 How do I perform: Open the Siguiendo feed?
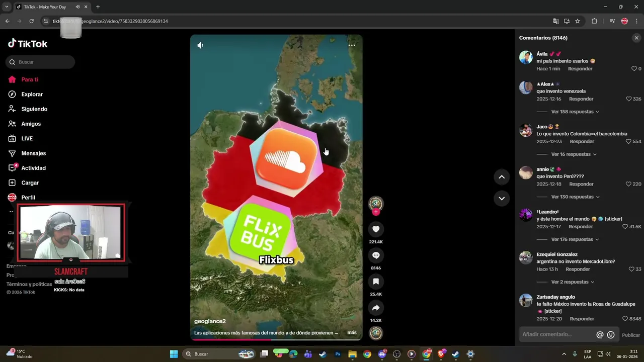[28, 109]
